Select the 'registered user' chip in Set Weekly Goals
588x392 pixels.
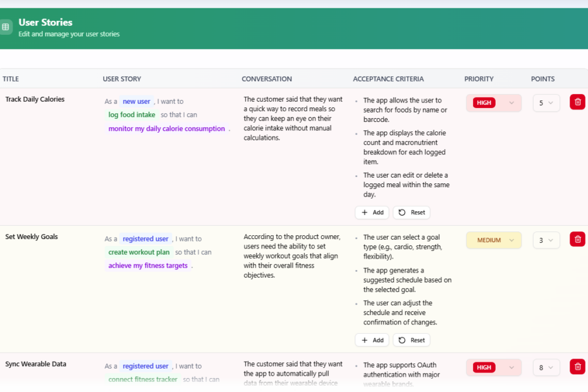145,238
